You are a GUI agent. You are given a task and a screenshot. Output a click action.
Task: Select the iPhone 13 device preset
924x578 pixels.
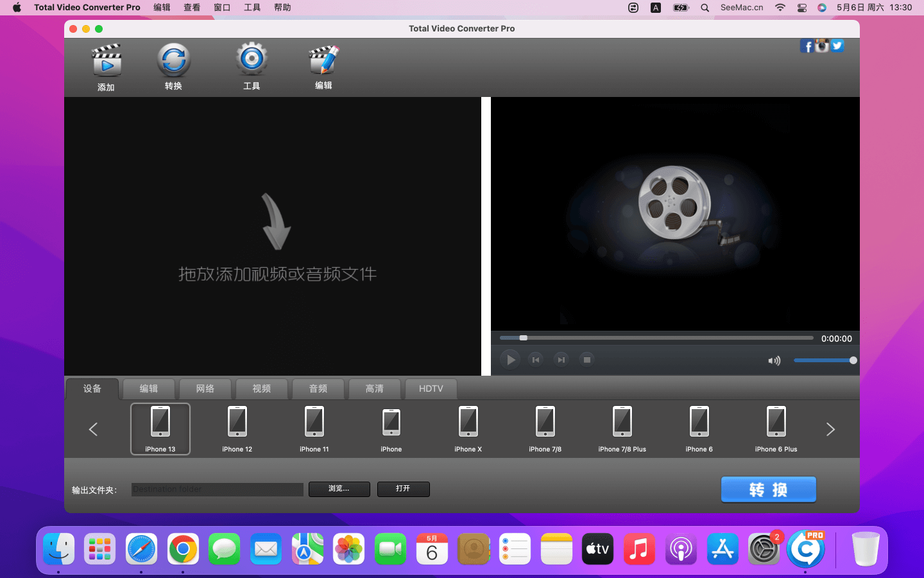pyautogui.click(x=160, y=428)
